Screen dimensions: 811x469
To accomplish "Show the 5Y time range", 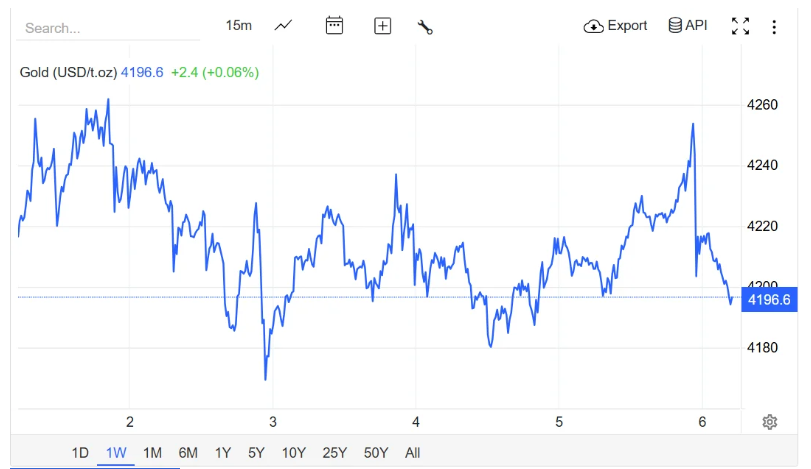I will pyautogui.click(x=257, y=453).
